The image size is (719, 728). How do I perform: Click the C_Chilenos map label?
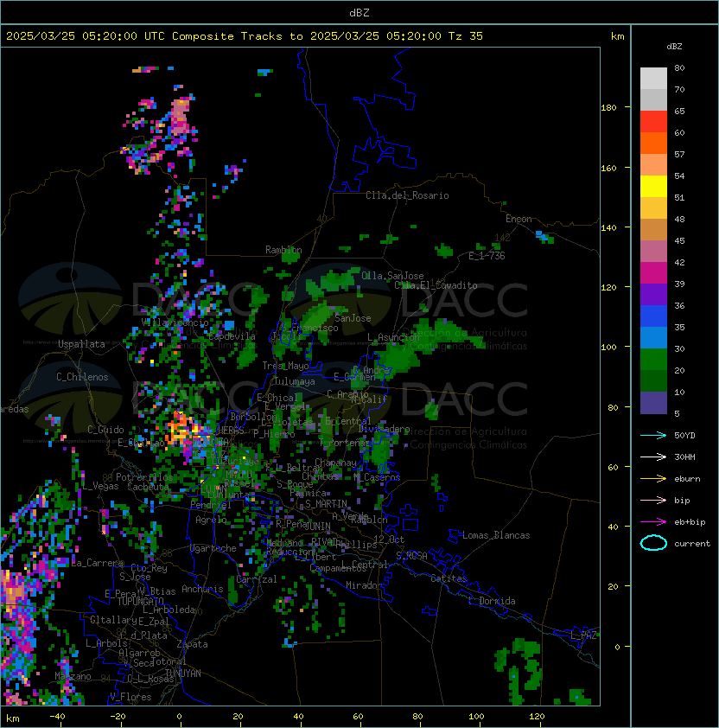coord(82,377)
